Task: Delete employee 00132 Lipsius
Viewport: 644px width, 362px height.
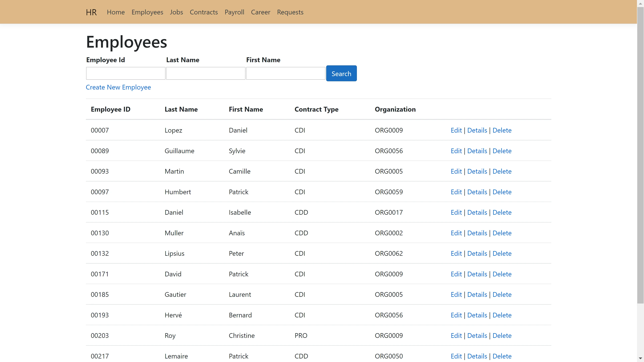Action: click(x=502, y=254)
